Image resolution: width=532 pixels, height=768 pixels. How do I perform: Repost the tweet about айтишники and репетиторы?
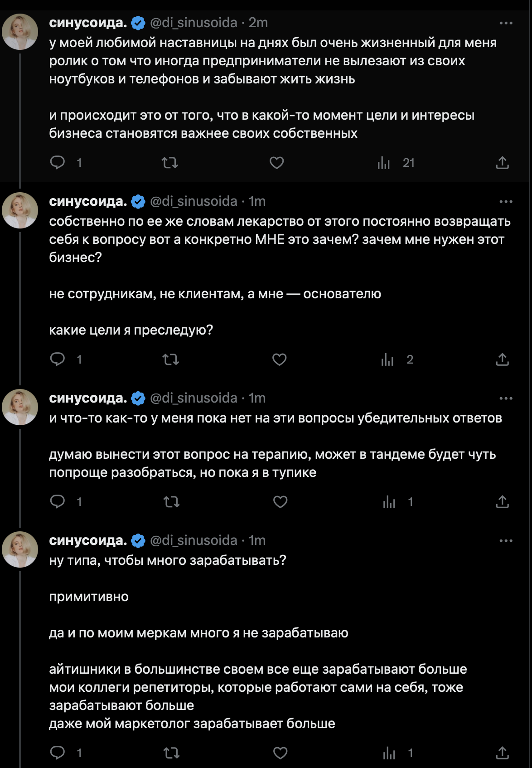[x=171, y=753]
